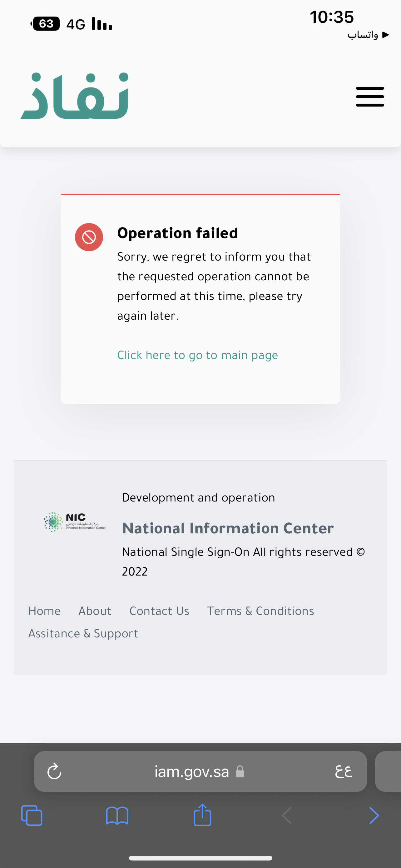This screenshot has height=868, width=401.
Task: Tap the Nafath logo
Action: click(74, 96)
